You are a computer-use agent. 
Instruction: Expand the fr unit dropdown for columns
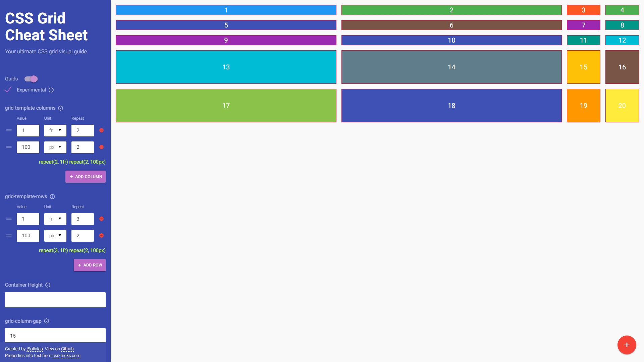coord(55,130)
